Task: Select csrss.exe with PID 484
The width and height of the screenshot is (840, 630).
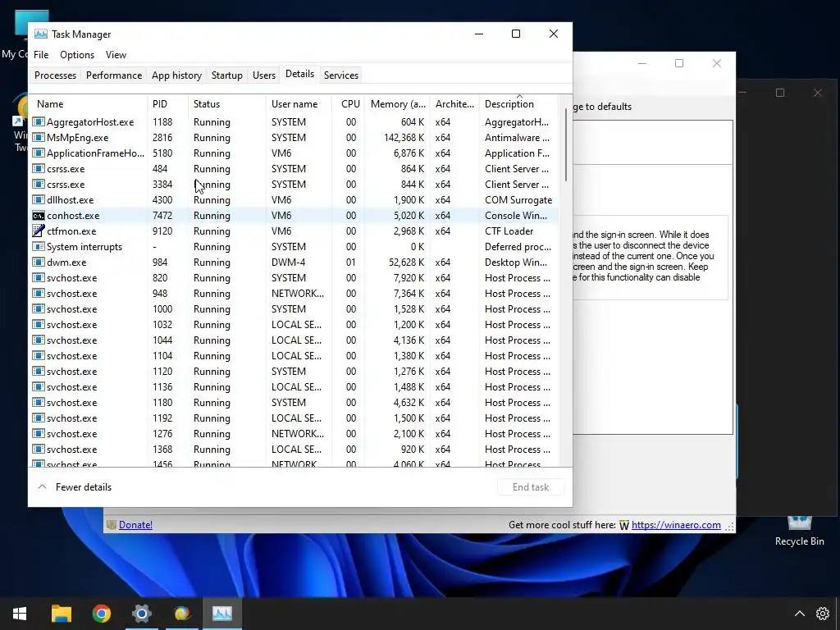Action: pos(294,169)
